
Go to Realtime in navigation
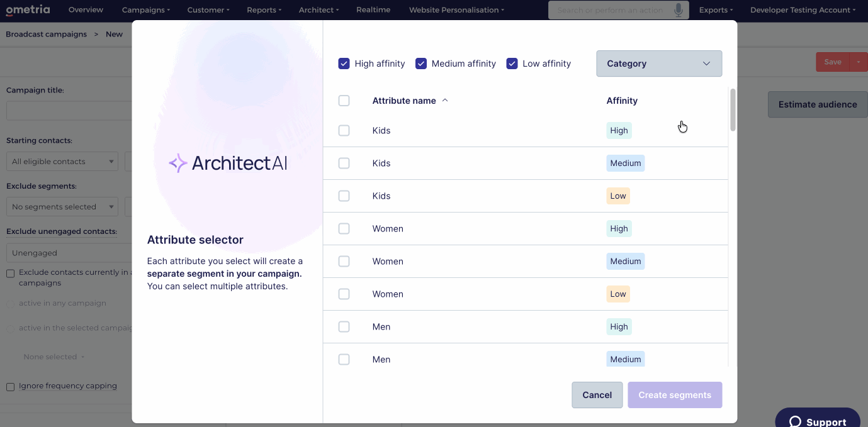click(373, 10)
